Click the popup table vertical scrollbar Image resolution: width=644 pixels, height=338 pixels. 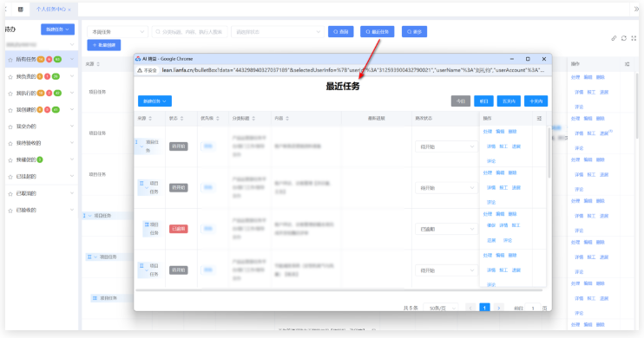click(x=549, y=153)
